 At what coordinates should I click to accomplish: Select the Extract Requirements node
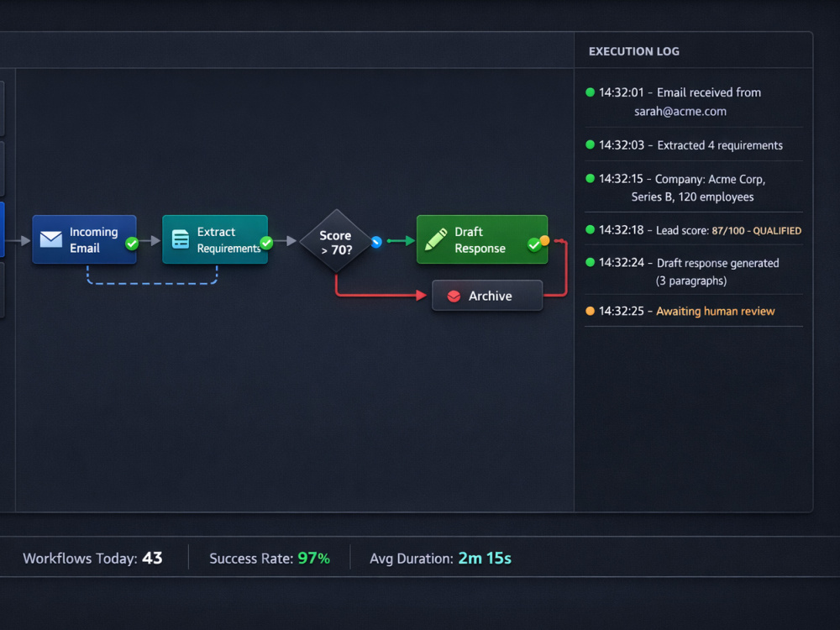click(215, 239)
